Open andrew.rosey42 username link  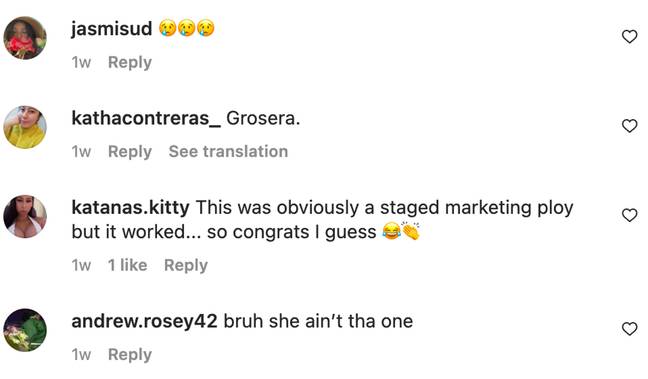pyautogui.click(x=144, y=321)
